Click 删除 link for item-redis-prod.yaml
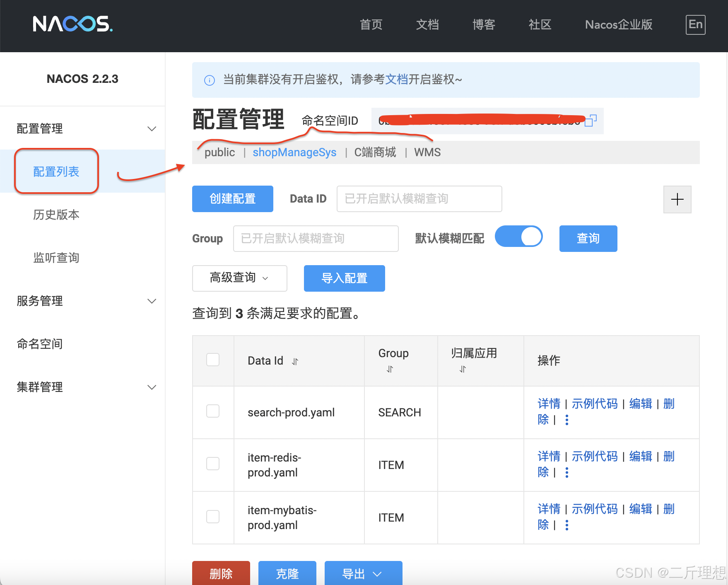 click(x=669, y=456)
